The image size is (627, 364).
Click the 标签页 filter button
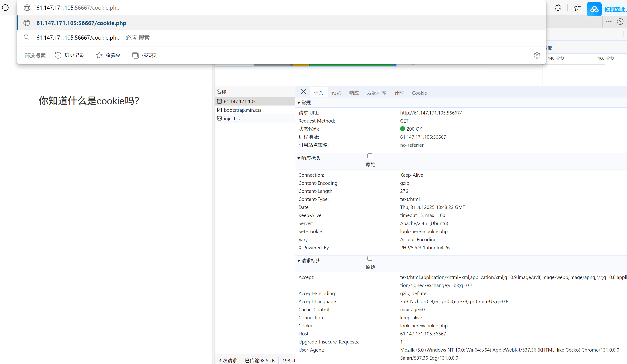coord(144,55)
